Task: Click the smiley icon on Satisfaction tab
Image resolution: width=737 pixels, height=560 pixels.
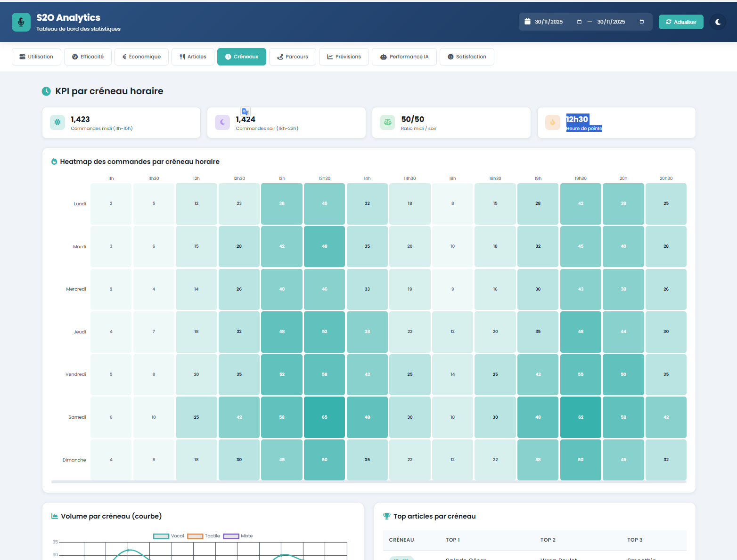Action: tap(451, 57)
